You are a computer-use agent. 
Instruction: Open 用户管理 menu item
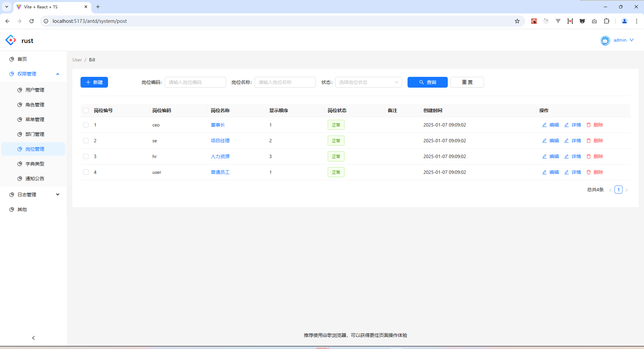[34, 90]
